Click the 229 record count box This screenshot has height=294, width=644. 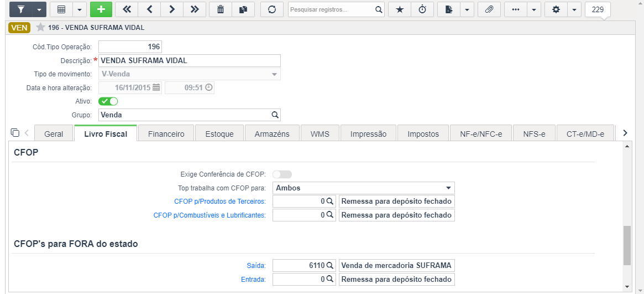[x=598, y=9]
